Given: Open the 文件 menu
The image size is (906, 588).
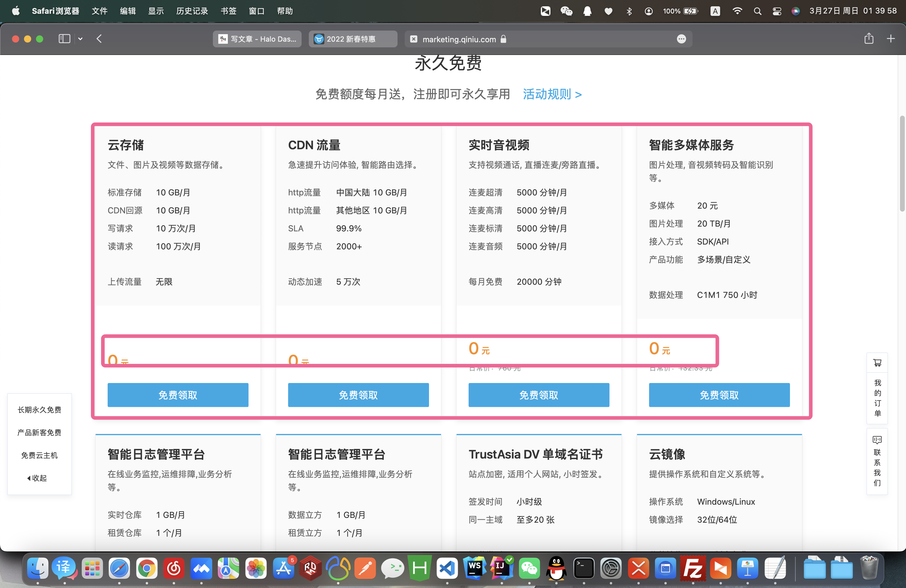Looking at the screenshot, I should tap(99, 11).
